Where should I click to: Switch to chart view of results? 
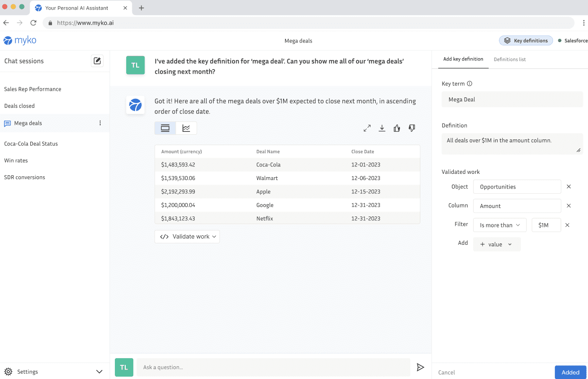[x=186, y=128]
